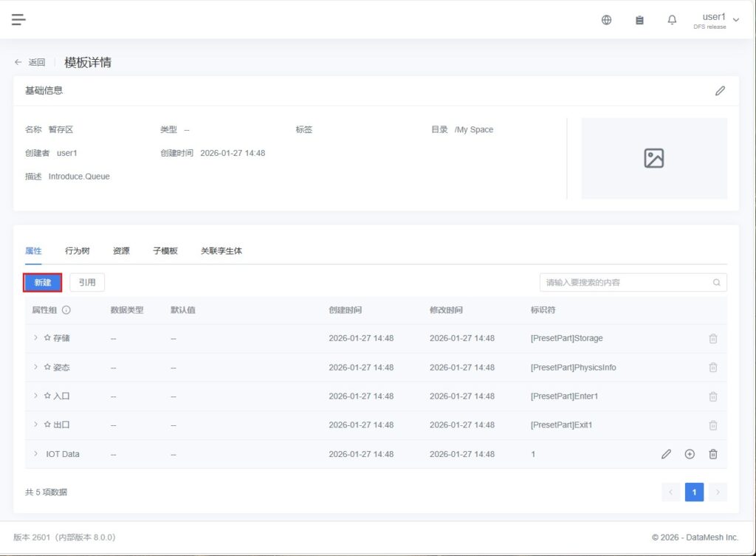Switch to the 关联孪生体 tab
756x556 pixels.
click(221, 251)
